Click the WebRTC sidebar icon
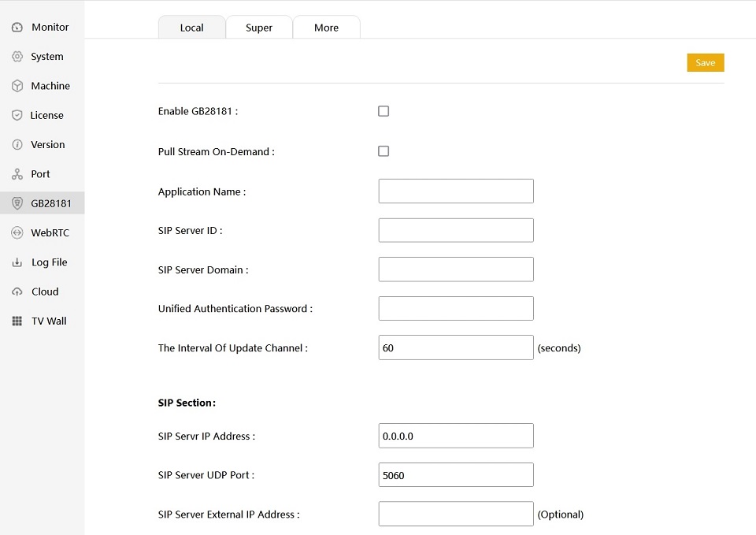Image resolution: width=756 pixels, height=535 pixels. pos(17,232)
